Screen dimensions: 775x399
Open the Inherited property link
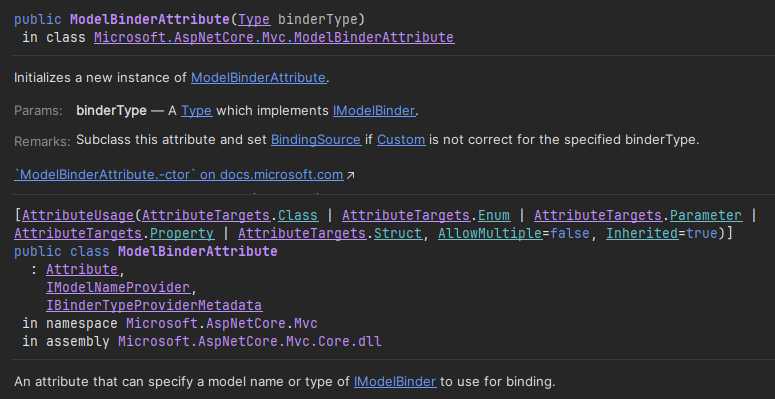pyautogui.click(x=642, y=233)
